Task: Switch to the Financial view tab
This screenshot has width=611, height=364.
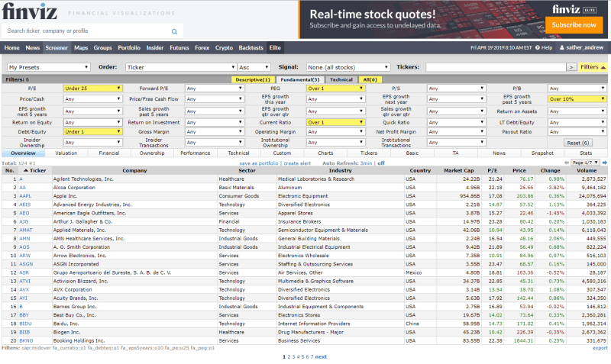Action: pos(109,153)
